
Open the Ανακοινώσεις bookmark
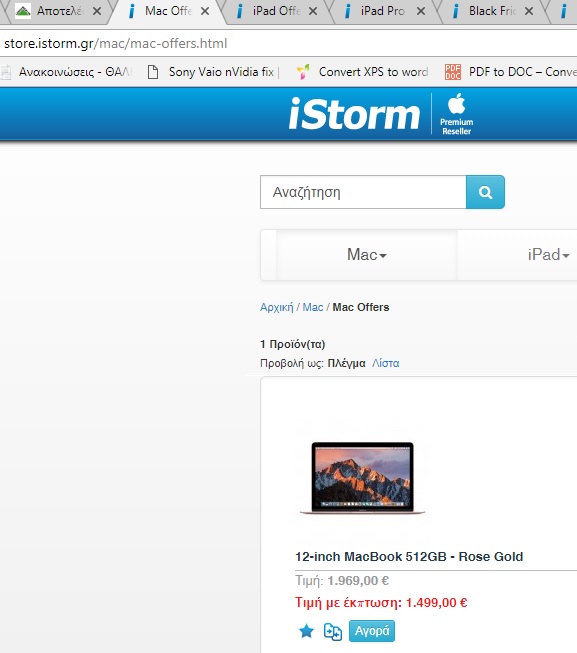coord(67,72)
